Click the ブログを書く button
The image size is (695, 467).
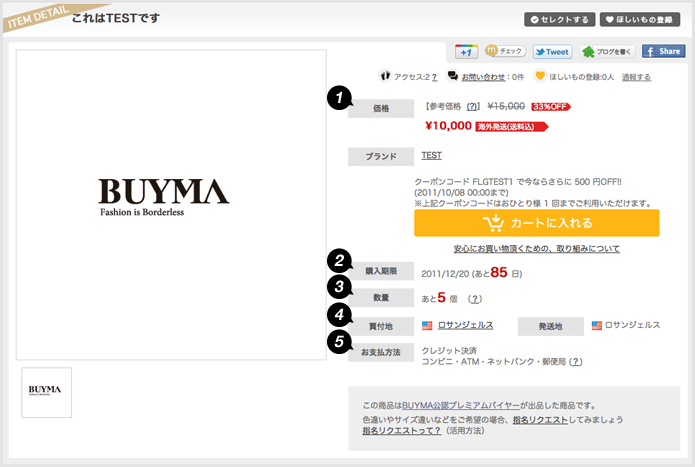(x=607, y=52)
